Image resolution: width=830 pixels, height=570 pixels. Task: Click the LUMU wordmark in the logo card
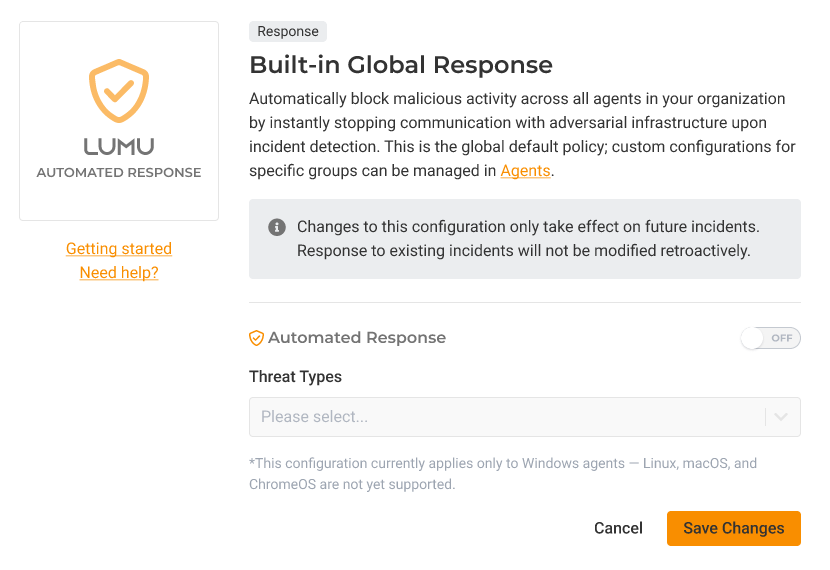pos(119,146)
